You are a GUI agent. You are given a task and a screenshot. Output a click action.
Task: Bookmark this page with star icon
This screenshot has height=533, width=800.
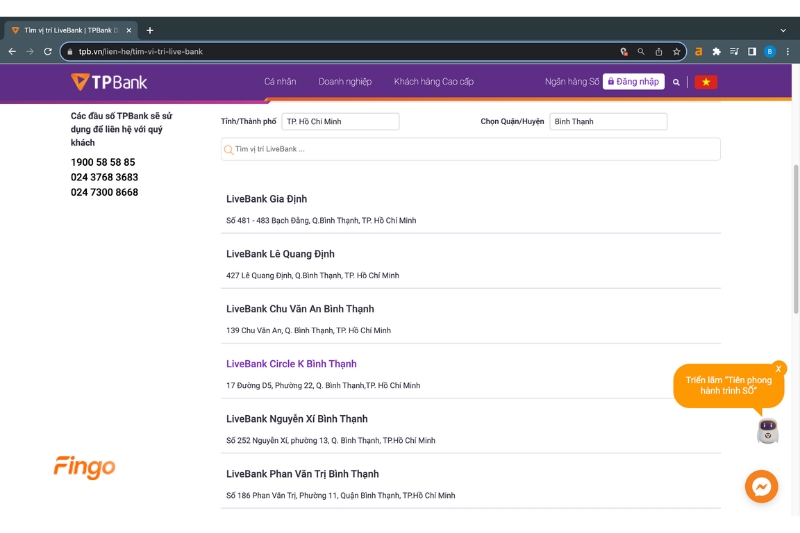point(676,52)
